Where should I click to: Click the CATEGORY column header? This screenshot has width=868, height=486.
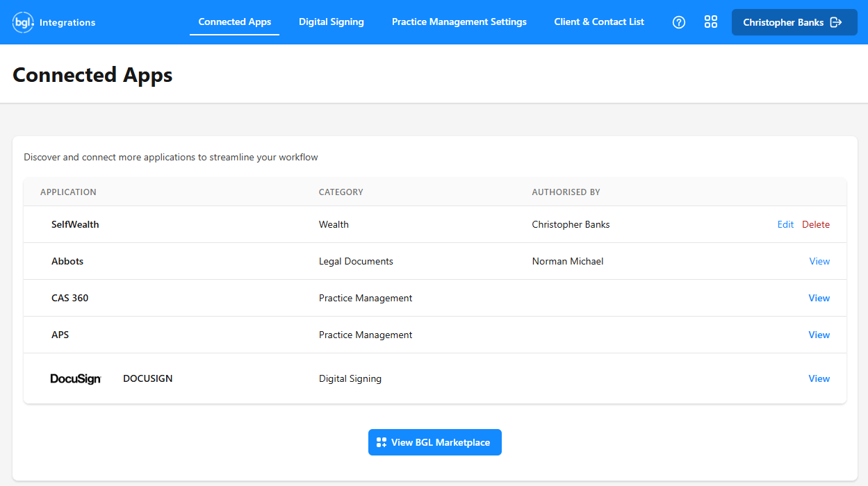[341, 192]
